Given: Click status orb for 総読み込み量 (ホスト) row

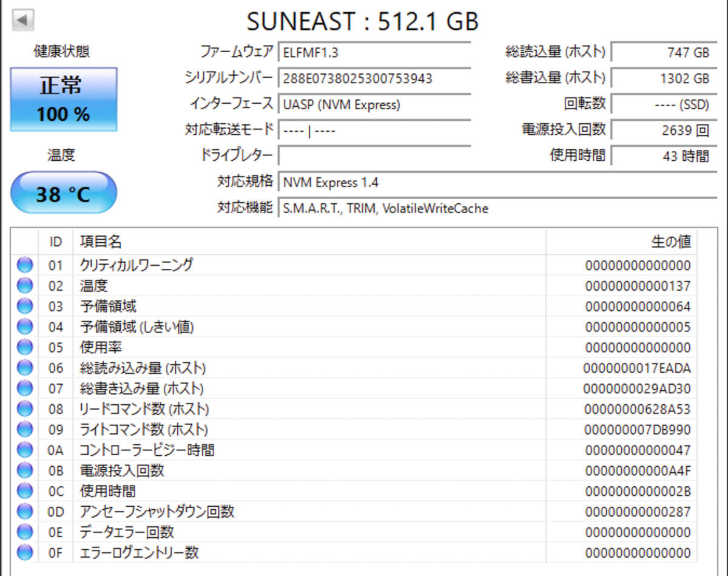Looking at the screenshot, I should [25, 368].
